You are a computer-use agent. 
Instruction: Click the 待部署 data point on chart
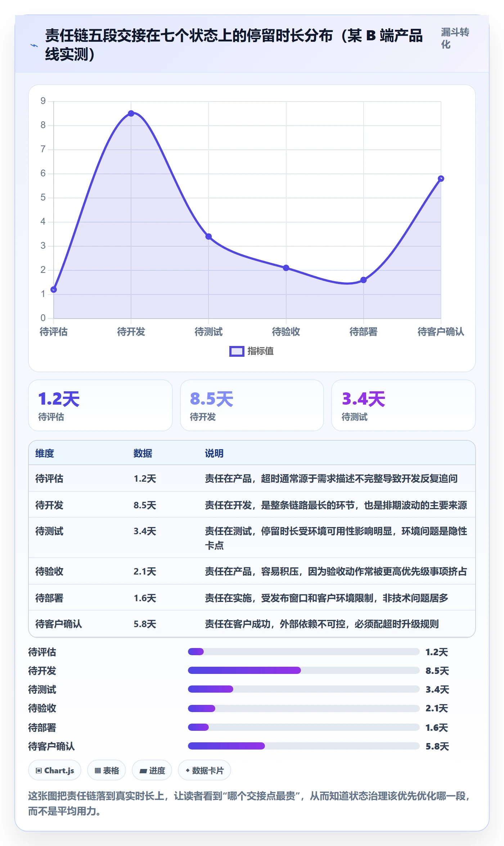coord(364,280)
